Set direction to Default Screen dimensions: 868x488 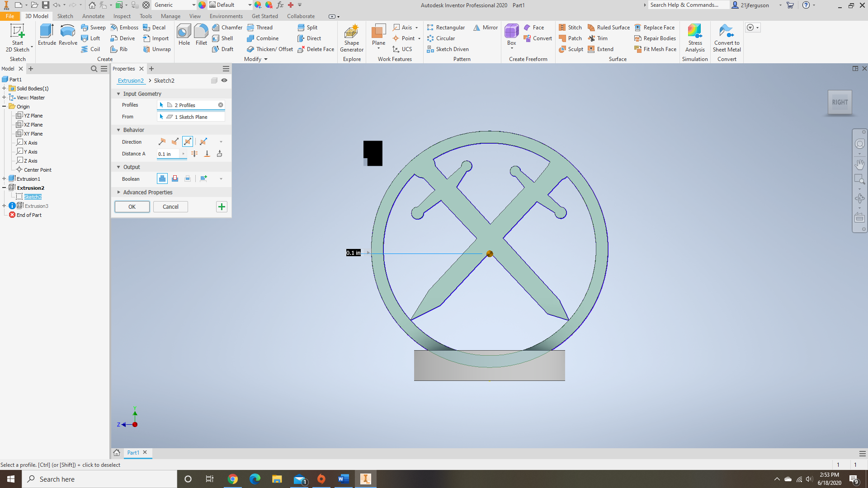point(162,142)
